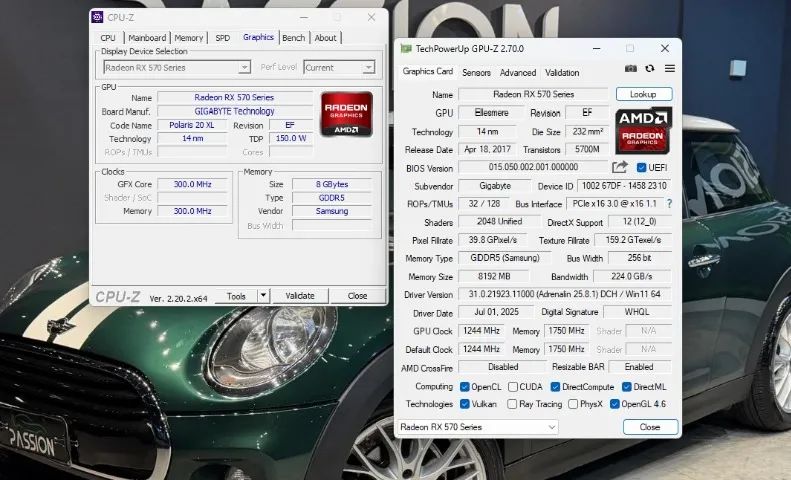Click the 159.2 GTexel/s texture fillrate value

(633, 240)
